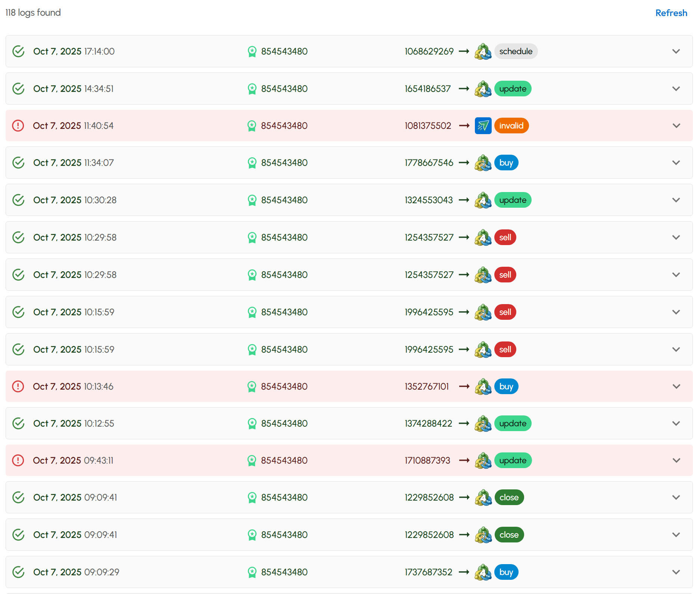The width and height of the screenshot is (700, 594).
Task: Click green check icon for 17:14:00 log
Action: (x=18, y=52)
